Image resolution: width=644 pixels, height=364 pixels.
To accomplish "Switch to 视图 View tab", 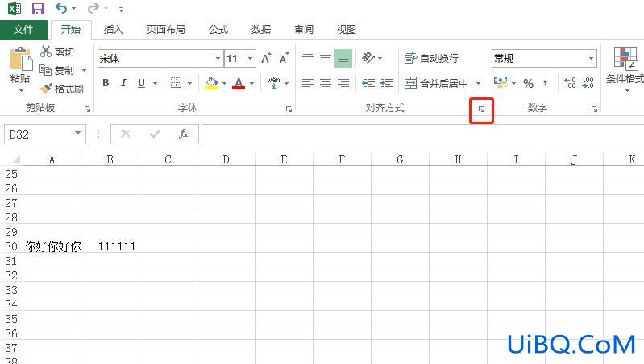I will pyautogui.click(x=347, y=30).
